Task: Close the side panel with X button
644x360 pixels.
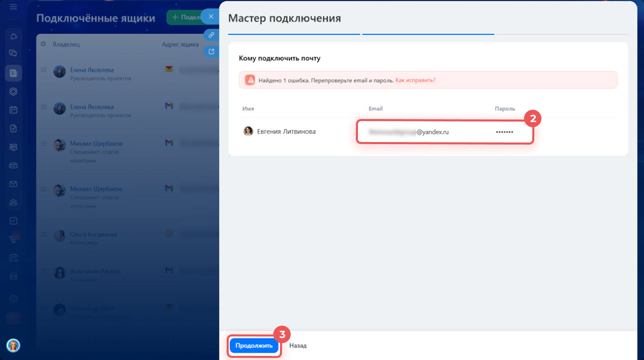Action: tap(211, 16)
